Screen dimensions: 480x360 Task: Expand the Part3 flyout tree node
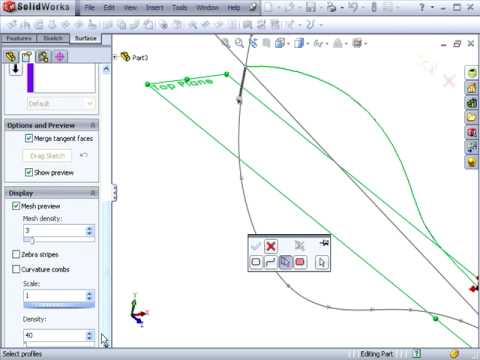pyautogui.click(x=115, y=57)
